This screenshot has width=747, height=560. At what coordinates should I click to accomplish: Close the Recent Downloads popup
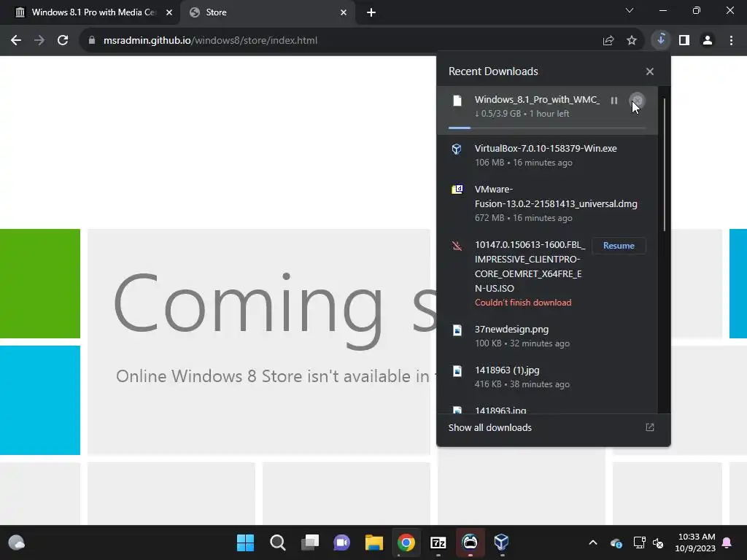(650, 71)
